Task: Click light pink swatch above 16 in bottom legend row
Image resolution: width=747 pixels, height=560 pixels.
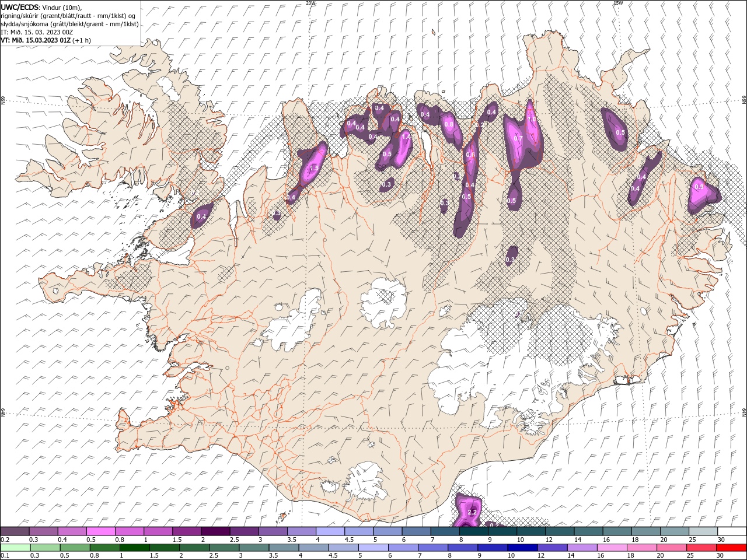Action: pos(612,548)
